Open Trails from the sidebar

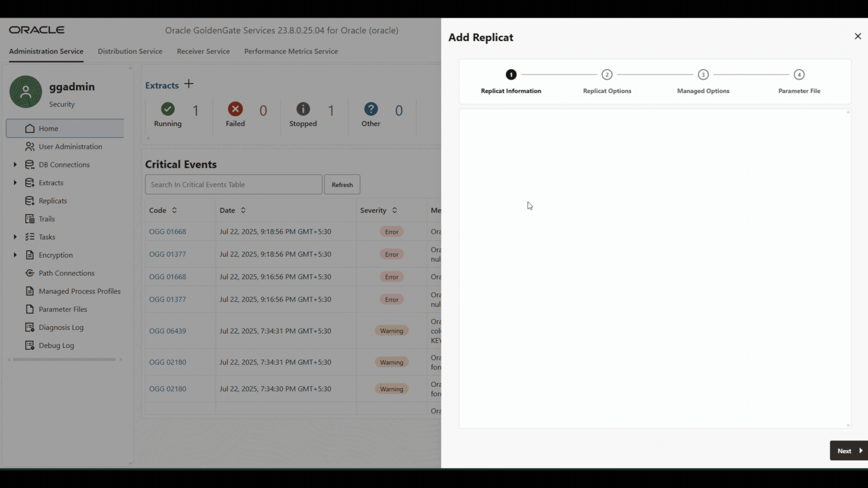click(47, 219)
